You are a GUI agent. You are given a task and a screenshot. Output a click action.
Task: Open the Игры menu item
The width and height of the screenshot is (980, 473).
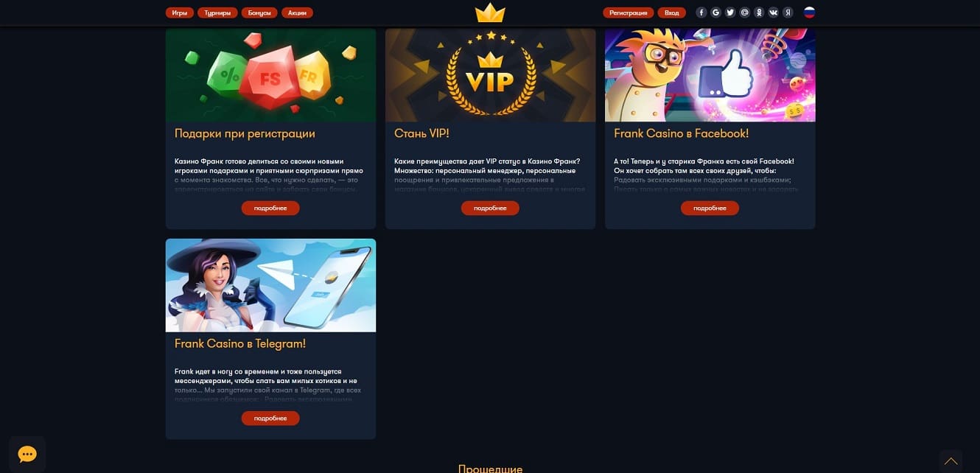click(x=180, y=13)
